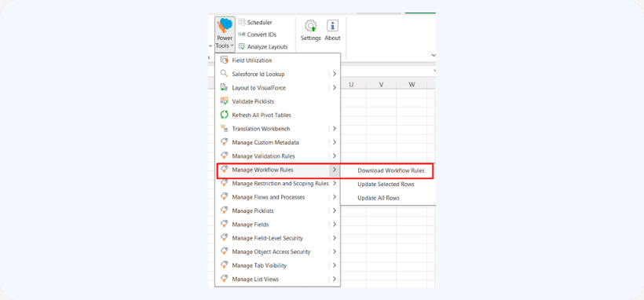Click the Refresh All Pivot Tables icon

[x=225, y=115]
